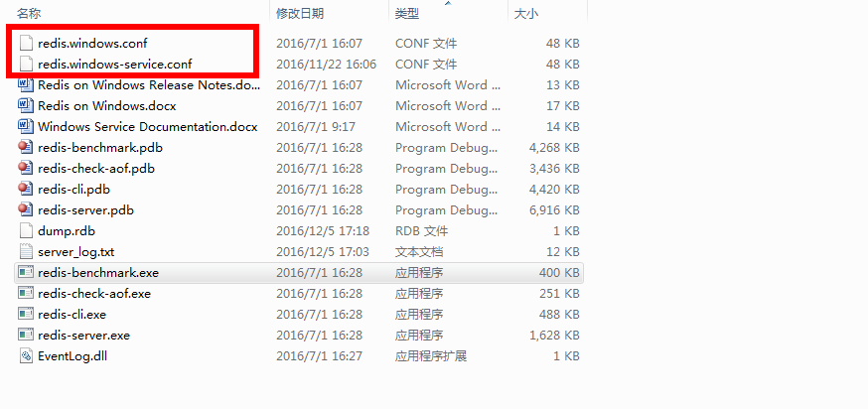Viewport: 868px width, 409px height.
Task: Click size 400 KB of redis-benchmark.exe
Action: coord(559,273)
